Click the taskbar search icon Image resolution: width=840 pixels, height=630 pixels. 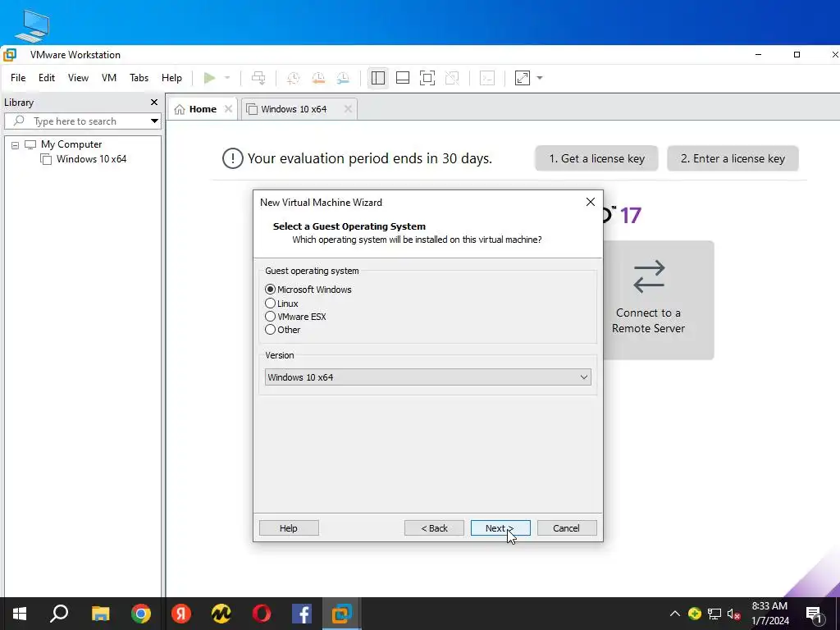tap(59, 614)
